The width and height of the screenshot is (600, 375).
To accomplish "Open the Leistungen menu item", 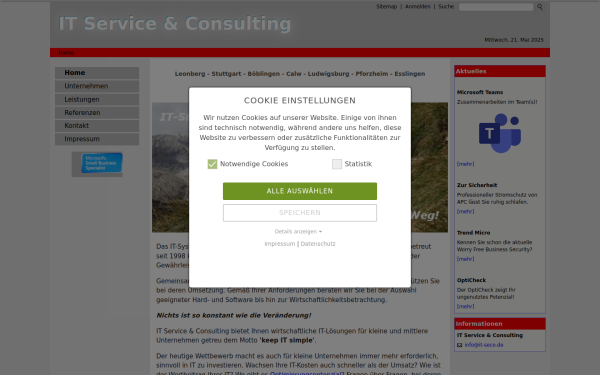I will 97,99.
